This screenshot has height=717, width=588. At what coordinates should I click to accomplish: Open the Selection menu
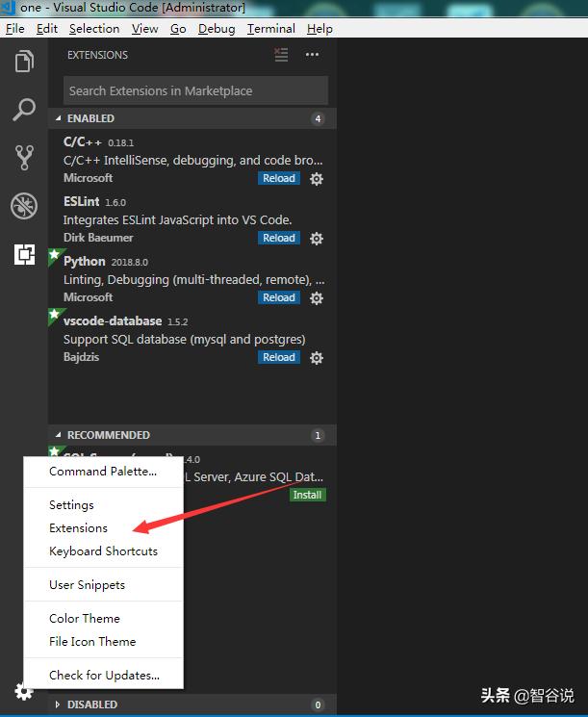tap(94, 29)
